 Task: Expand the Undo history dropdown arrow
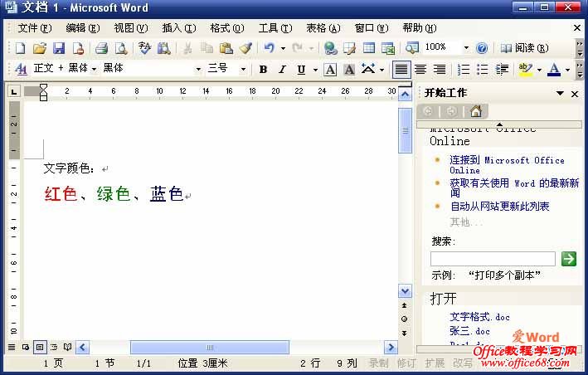click(x=283, y=48)
